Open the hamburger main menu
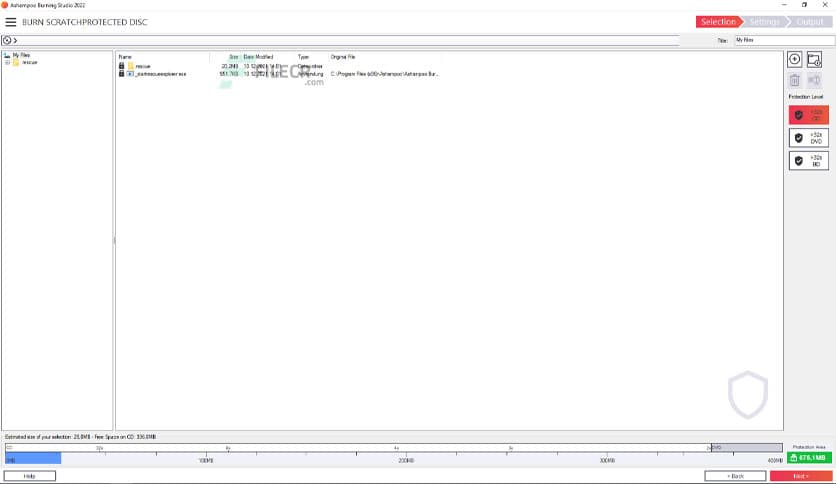 [x=11, y=22]
